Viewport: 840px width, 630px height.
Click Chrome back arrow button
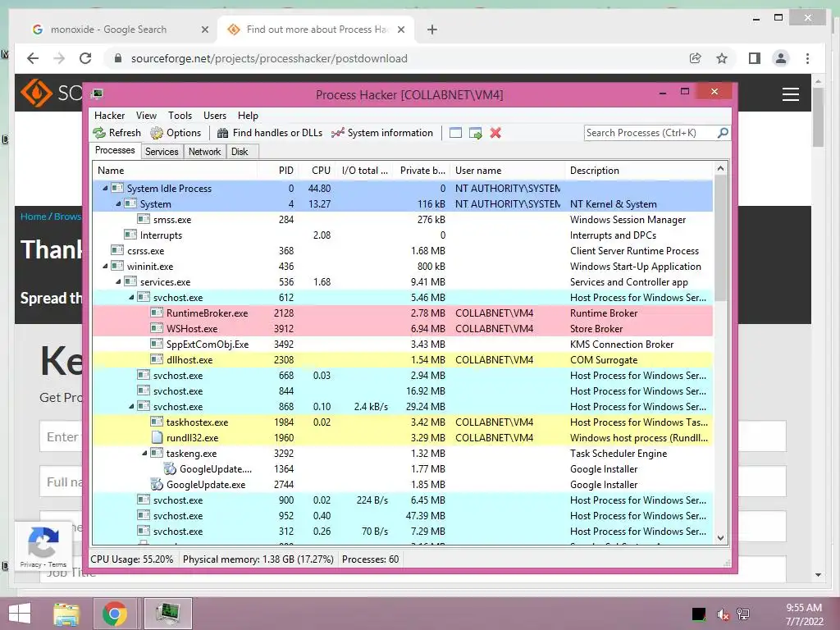[33, 58]
